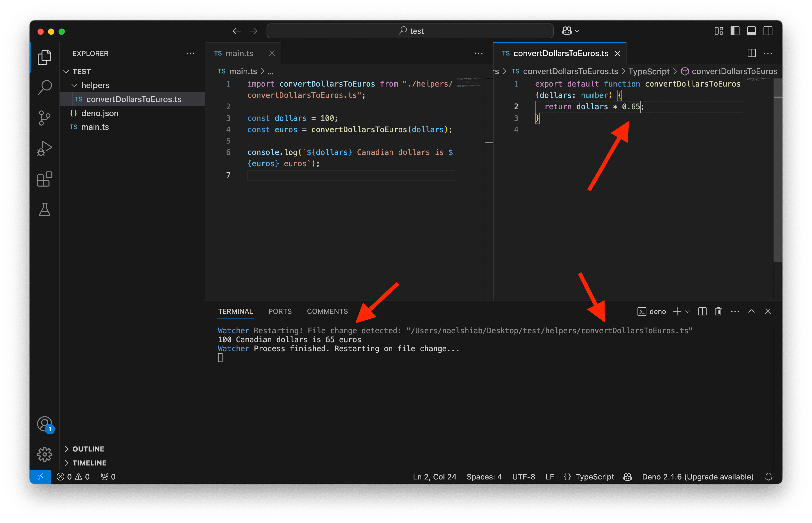
Task: Switch to the PORTS panel tab
Action: (x=280, y=311)
